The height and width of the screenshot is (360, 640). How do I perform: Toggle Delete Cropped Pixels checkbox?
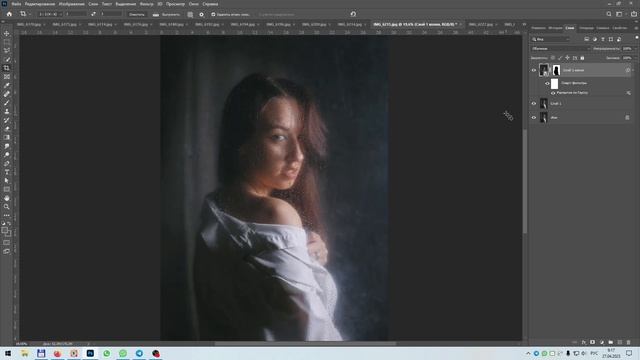coord(213,14)
